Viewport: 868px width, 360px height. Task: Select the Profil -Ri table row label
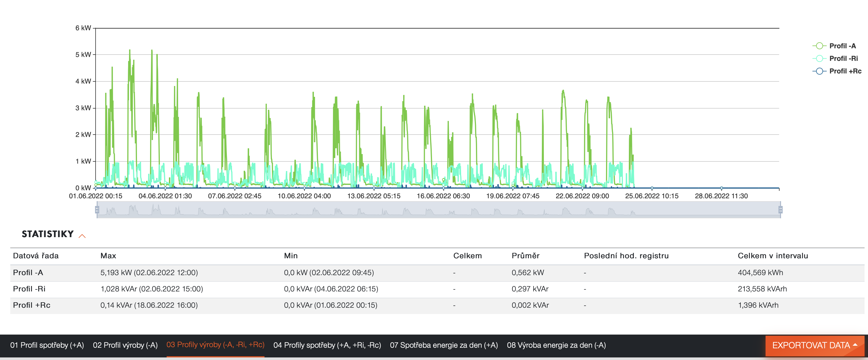tap(29, 289)
